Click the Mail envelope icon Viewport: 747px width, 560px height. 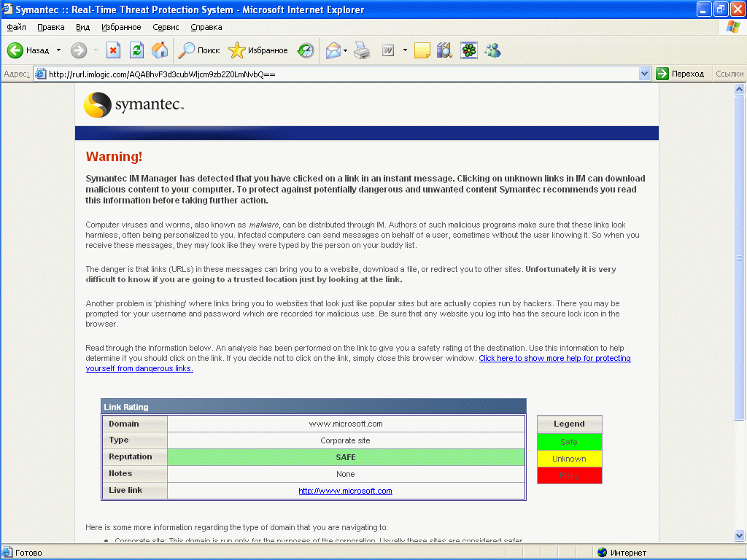click(333, 50)
